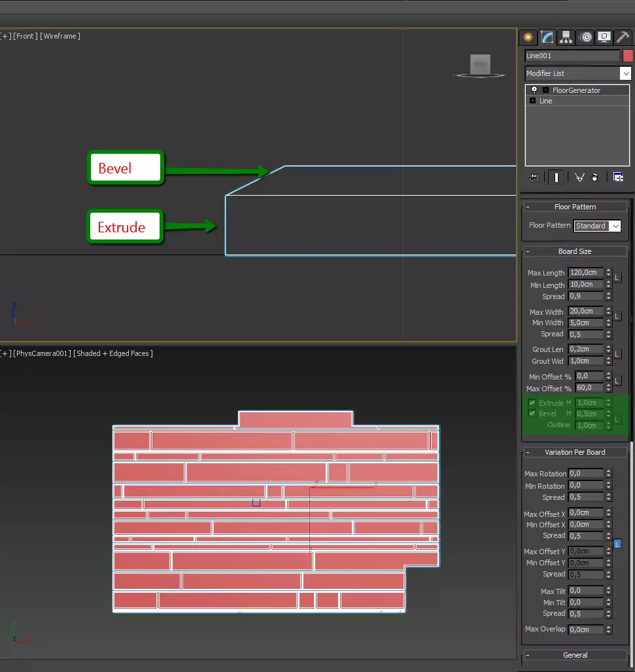Collapse the General rollout
The width and height of the screenshot is (635, 672).
[575, 655]
